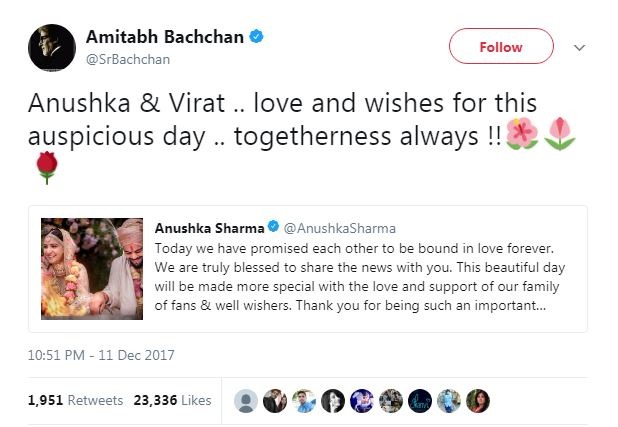
Task: Open the last liker avatar, woman in red
Action: tap(478, 400)
